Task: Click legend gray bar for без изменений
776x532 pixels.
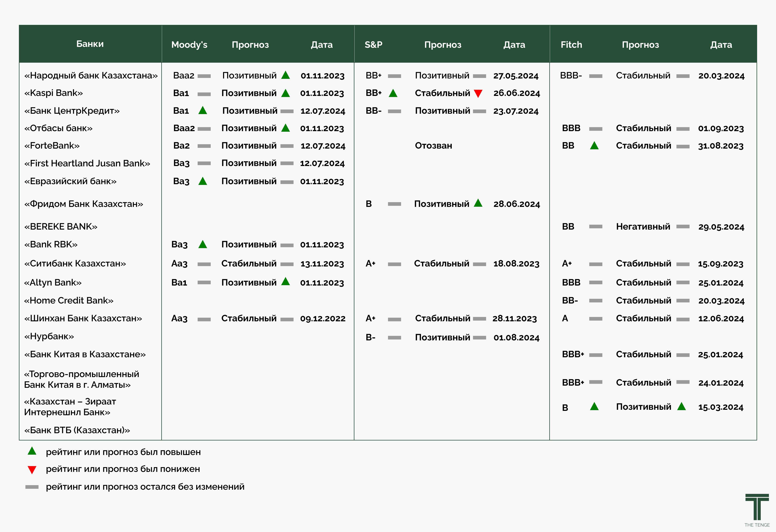Action: click(x=32, y=487)
